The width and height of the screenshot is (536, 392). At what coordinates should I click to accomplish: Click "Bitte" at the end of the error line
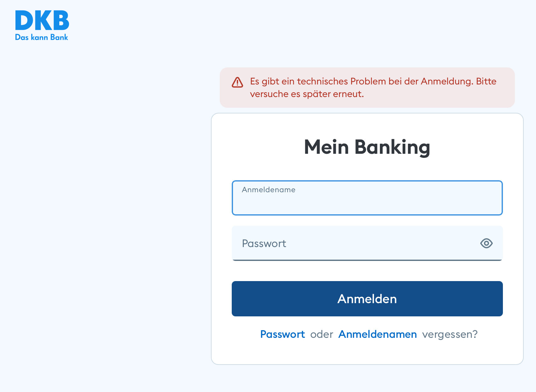[486, 81]
